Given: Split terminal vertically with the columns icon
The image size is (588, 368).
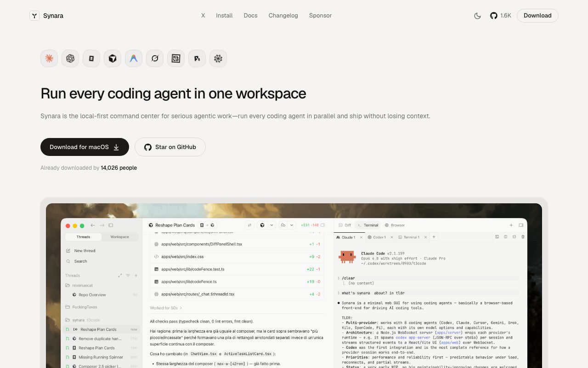Looking at the screenshot, I should 506,237.
